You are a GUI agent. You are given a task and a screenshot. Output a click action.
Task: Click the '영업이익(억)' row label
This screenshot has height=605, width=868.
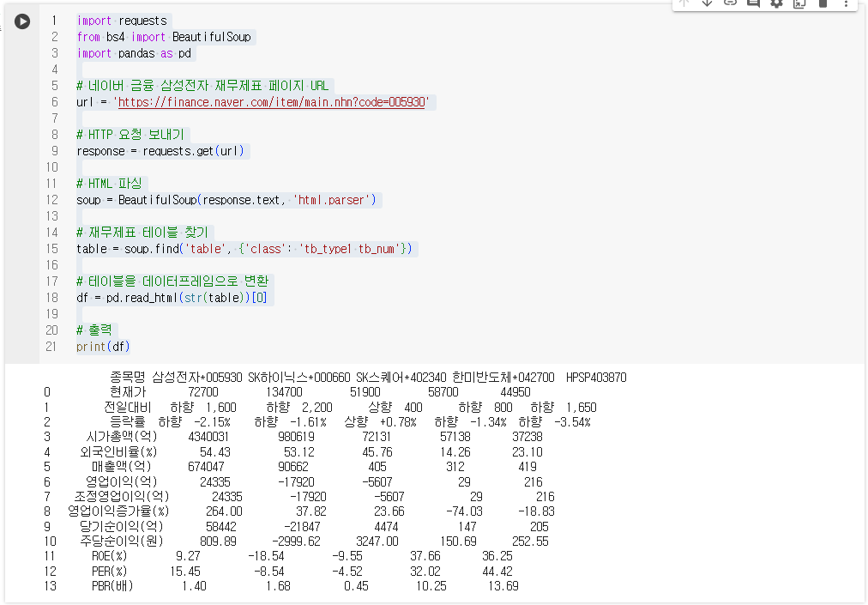122,482
